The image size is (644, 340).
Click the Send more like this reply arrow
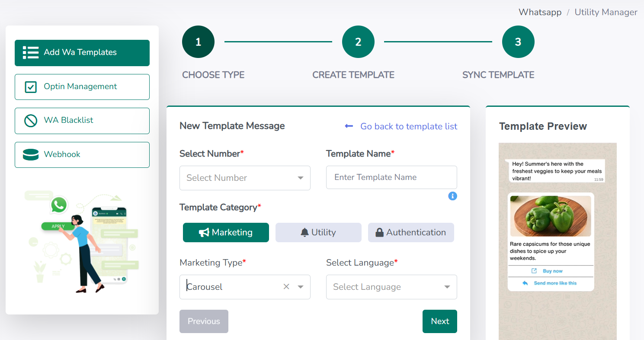tap(525, 283)
